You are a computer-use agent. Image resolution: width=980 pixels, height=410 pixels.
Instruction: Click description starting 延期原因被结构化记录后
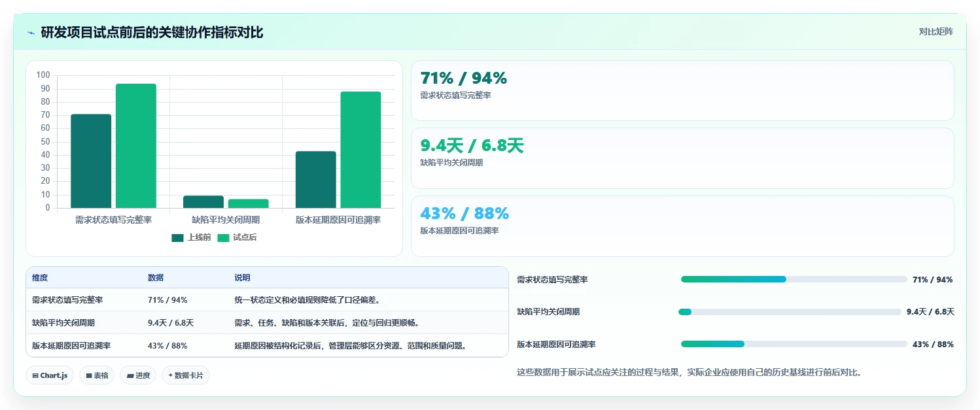[x=352, y=346]
